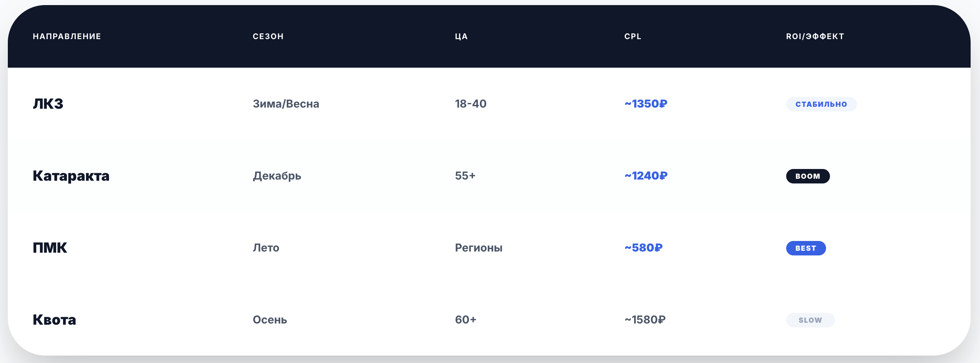980x363 pixels.
Task: Click the CPL column header
Action: click(x=633, y=36)
